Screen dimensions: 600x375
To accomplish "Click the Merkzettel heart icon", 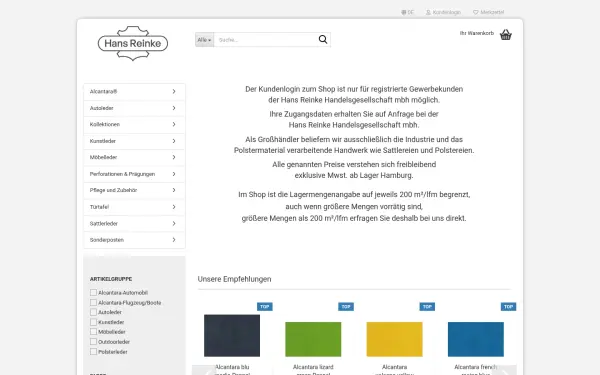I will [476, 12].
